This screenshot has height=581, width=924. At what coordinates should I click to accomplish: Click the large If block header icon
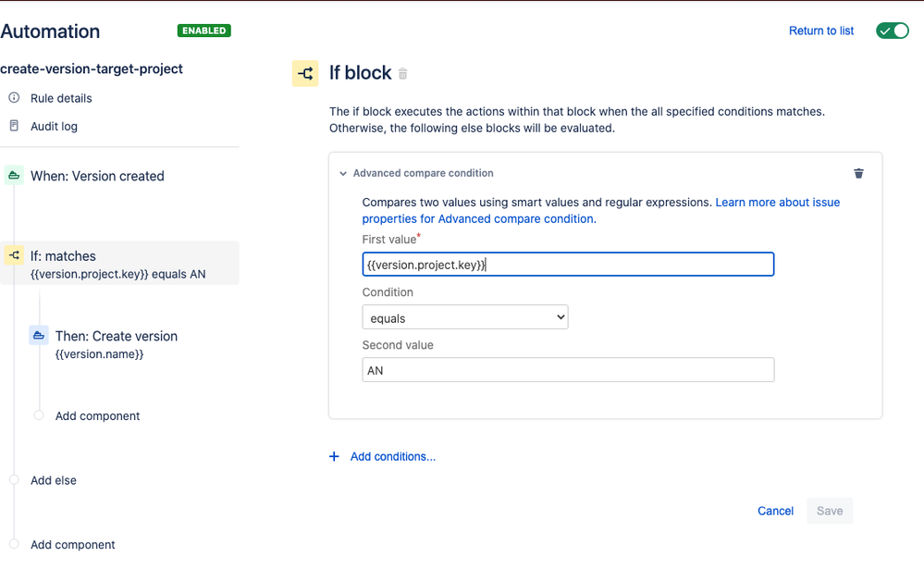(305, 73)
